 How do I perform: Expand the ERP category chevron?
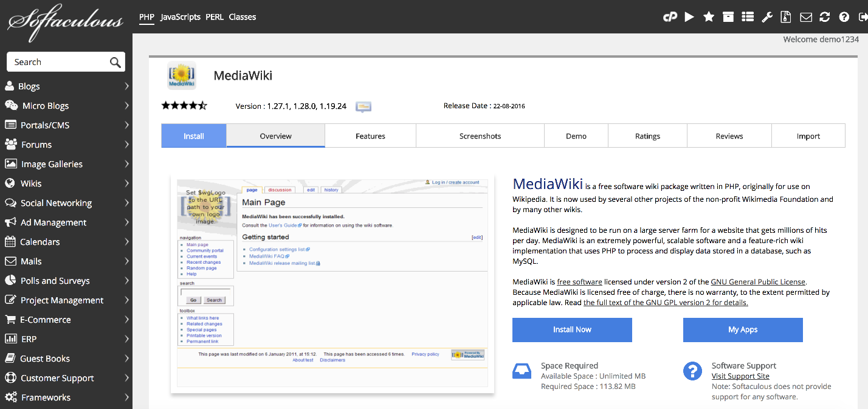(x=126, y=339)
